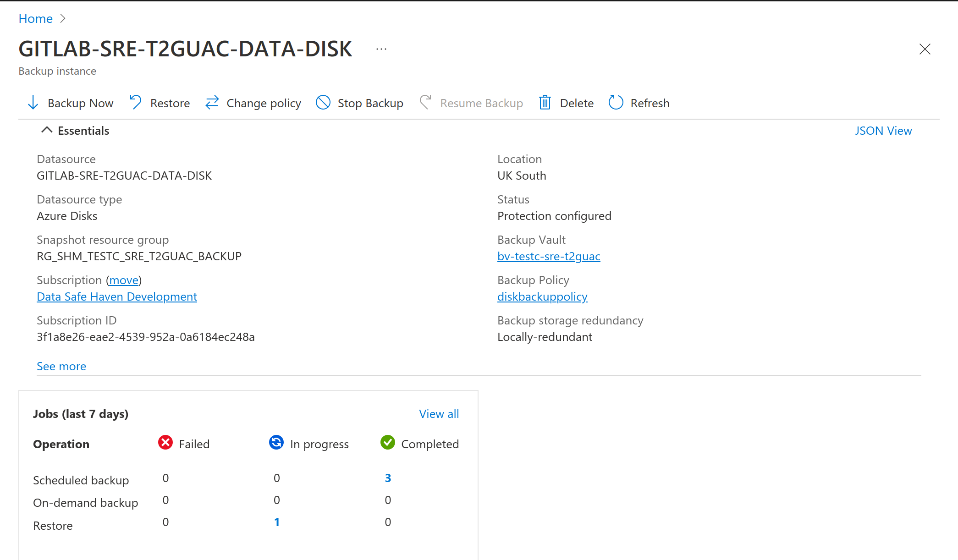This screenshot has width=958, height=560.
Task: Click the Restore row label in Jobs table
Action: [53, 526]
